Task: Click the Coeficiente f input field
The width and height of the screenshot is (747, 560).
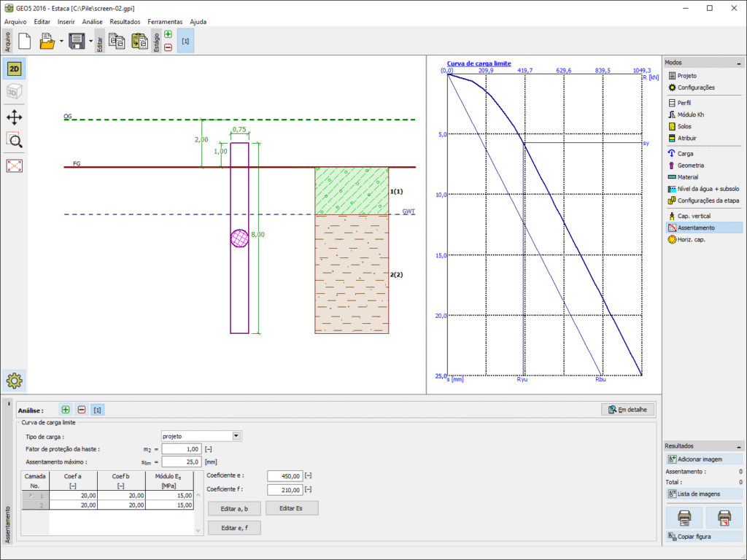Action: coord(285,490)
